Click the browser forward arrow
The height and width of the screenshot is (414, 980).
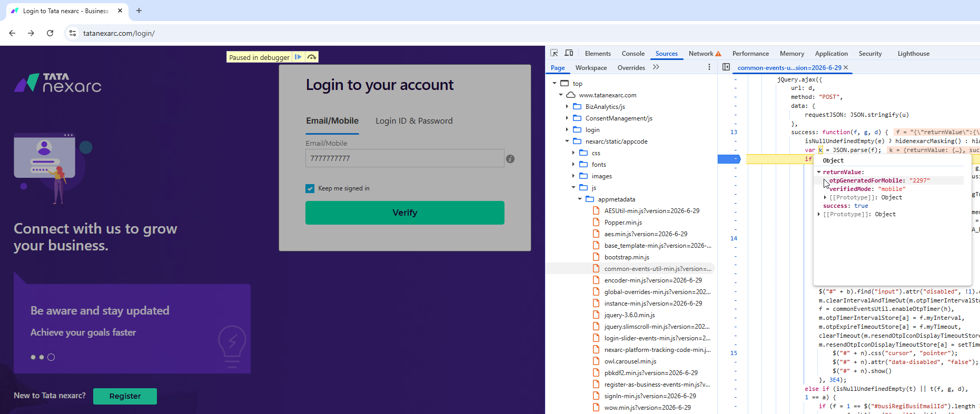click(x=31, y=33)
